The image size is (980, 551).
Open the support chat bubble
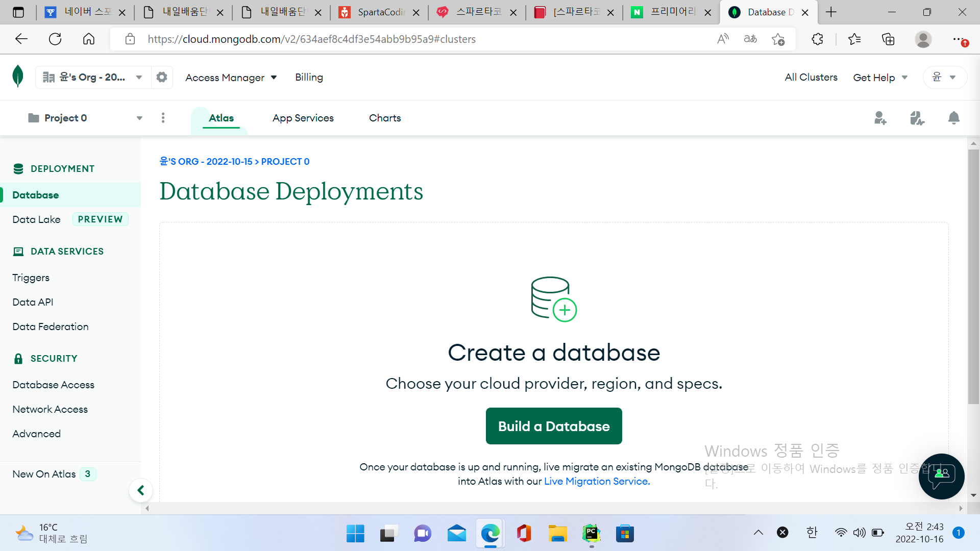[941, 476]
